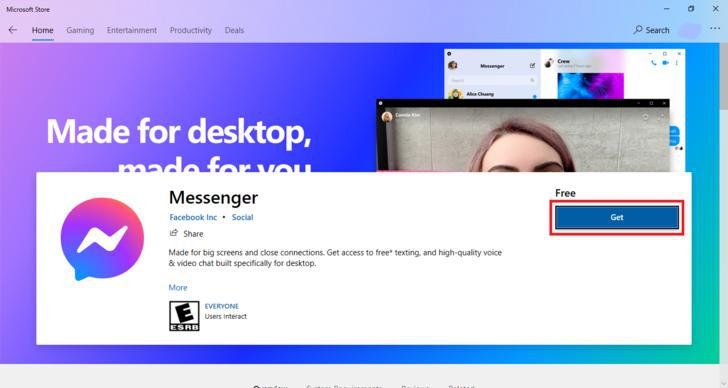
Task: Switch to the Gaming tab
Action: click(80, 30)
